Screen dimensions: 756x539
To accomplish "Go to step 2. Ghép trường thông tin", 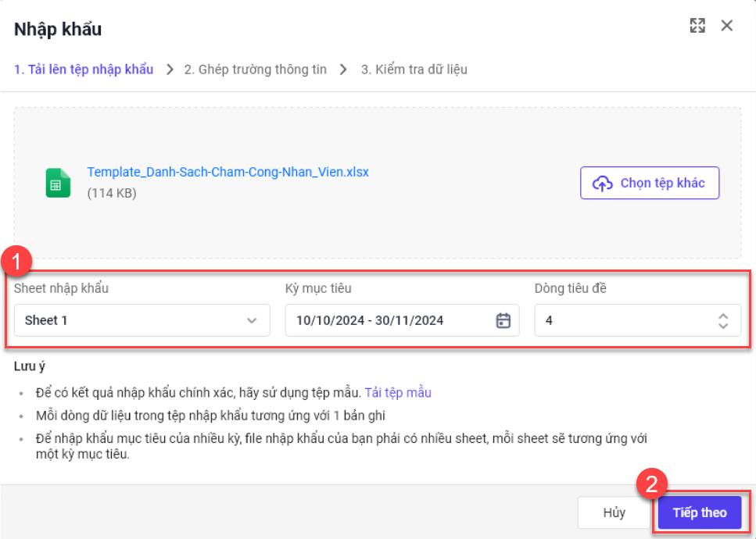I will tap(255, 70).
